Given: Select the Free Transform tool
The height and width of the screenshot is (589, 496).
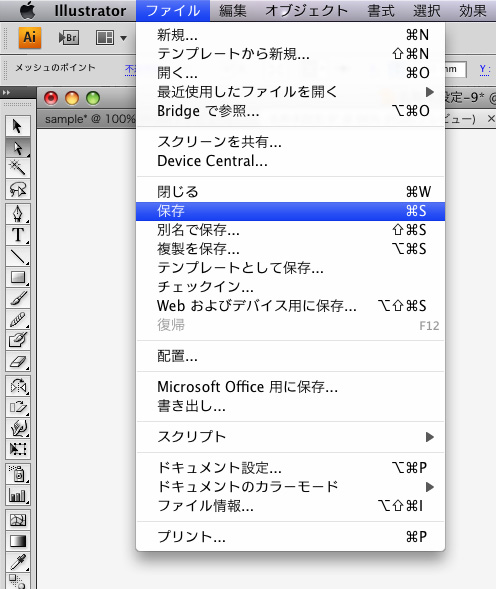Looking at the screenshot, I should 18,449.
